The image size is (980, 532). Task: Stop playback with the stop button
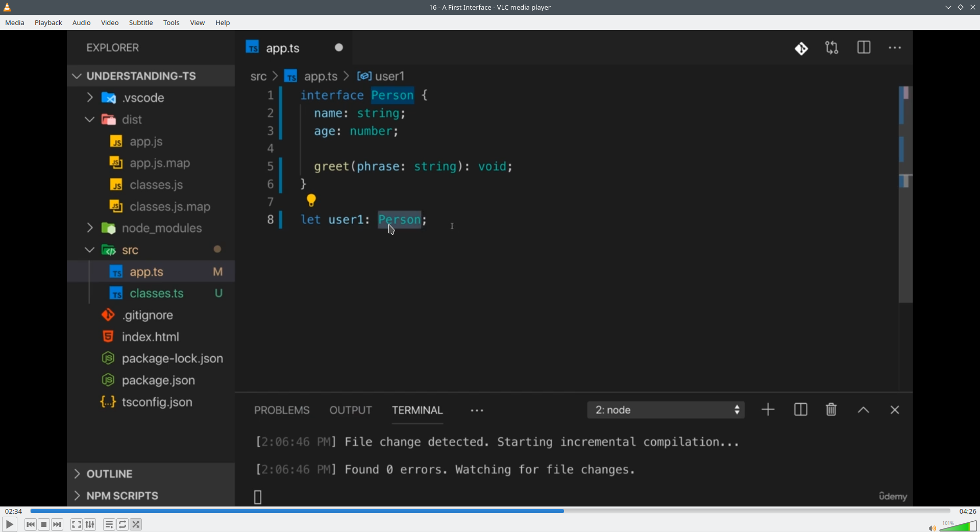pyautogui.click(x=44, y=524)
